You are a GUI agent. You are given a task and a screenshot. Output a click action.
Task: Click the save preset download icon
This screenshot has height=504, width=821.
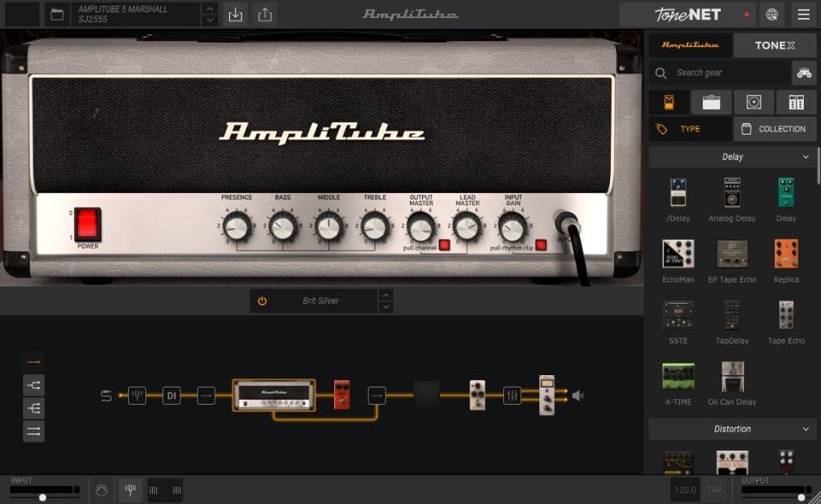pos(236,15)
